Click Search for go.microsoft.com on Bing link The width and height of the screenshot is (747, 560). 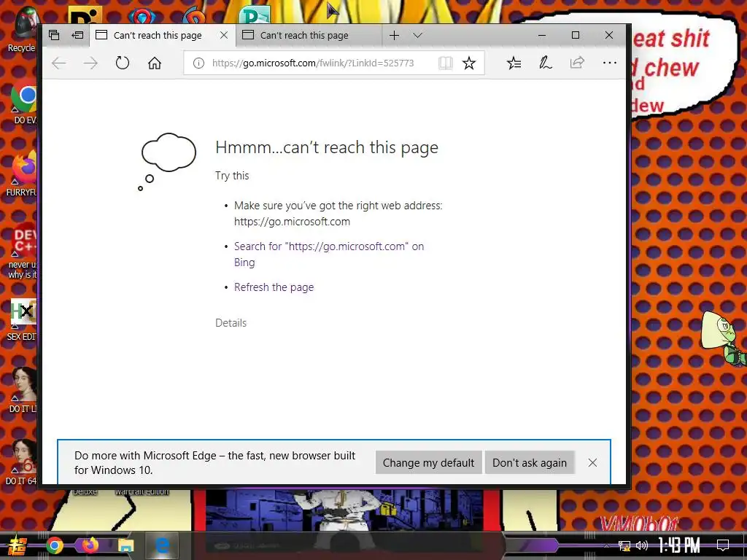329,254
